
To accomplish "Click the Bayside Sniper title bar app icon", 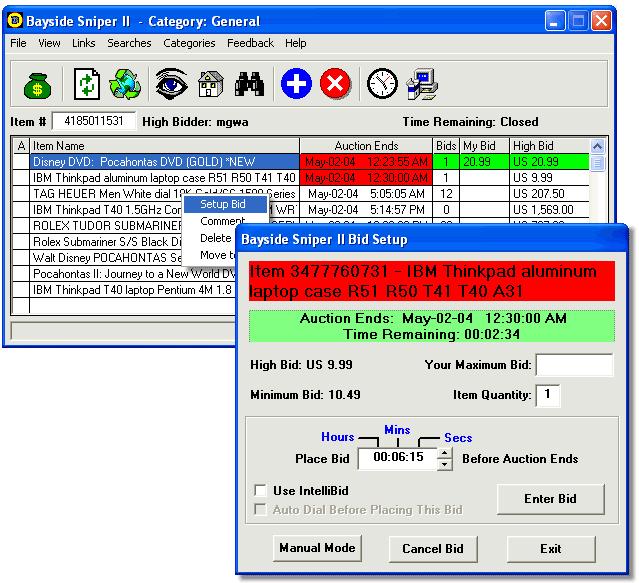I will [15, 20].
